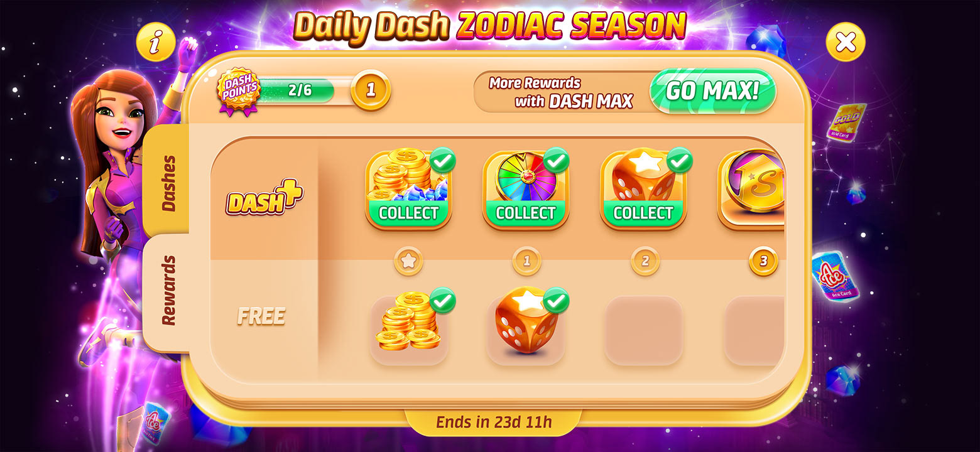Click the empty free reward slot under level 2
The image size is (980, 452).
point(643,330)
